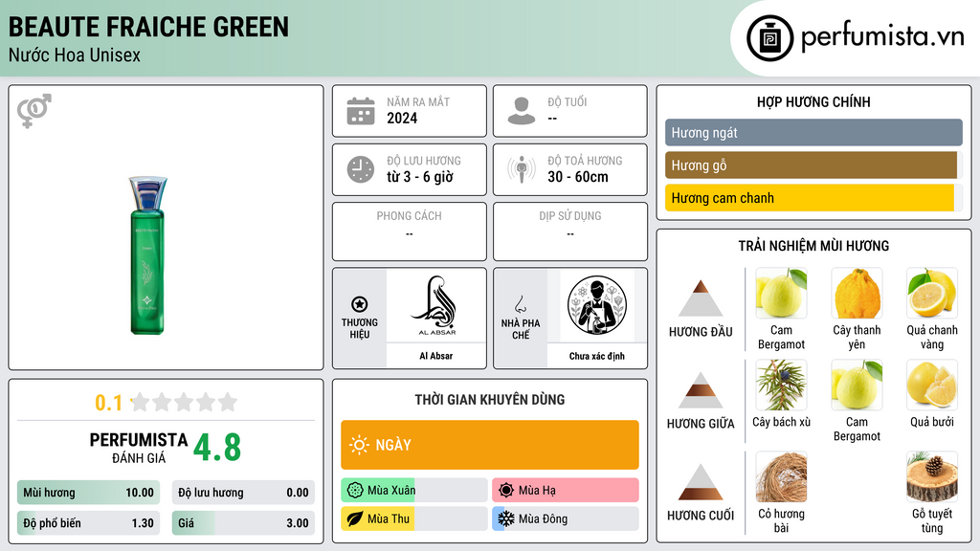This screenshot has width=980, height=551.
Task: Click the clock icon beside Độ lưu hương
Action: click(361, 169)
